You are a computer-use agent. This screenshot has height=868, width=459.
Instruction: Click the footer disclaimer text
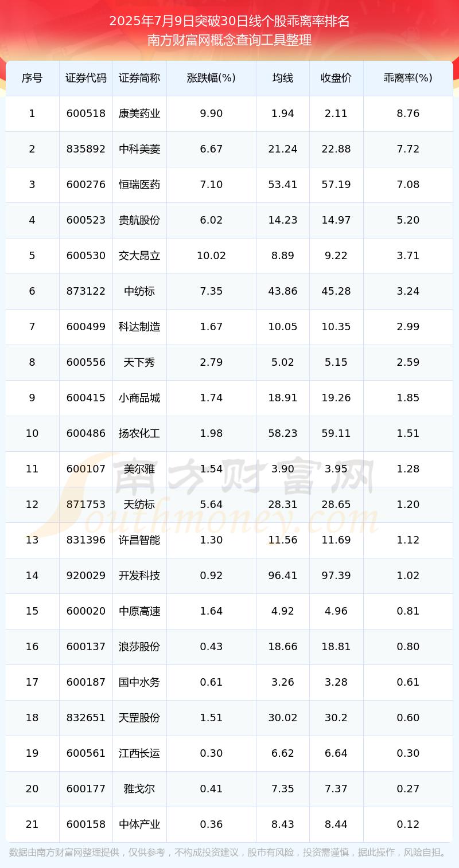(x=229, y=853)
